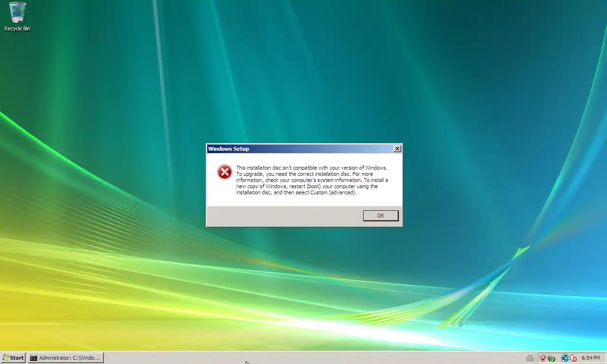The image size is (607, 364).
Task: Switch to the Administrator command prompt taskbar button
Action: [x=65, y=358]
